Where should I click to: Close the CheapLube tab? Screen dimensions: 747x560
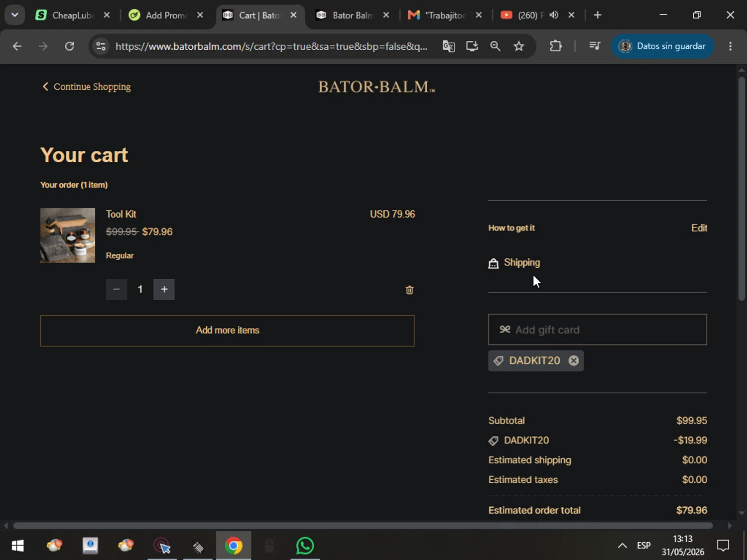tap(107, 15)
